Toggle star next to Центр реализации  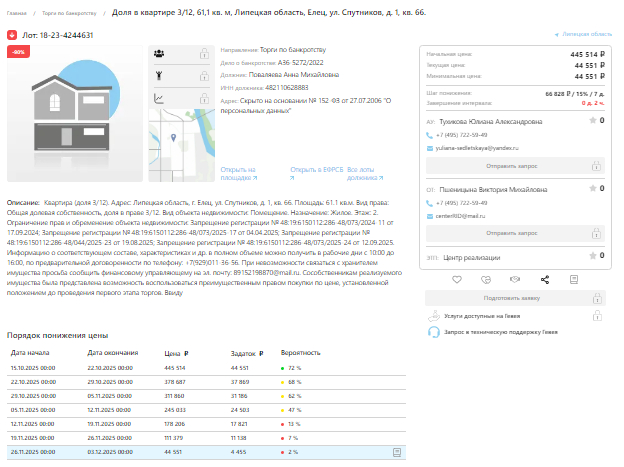(590, 256)
